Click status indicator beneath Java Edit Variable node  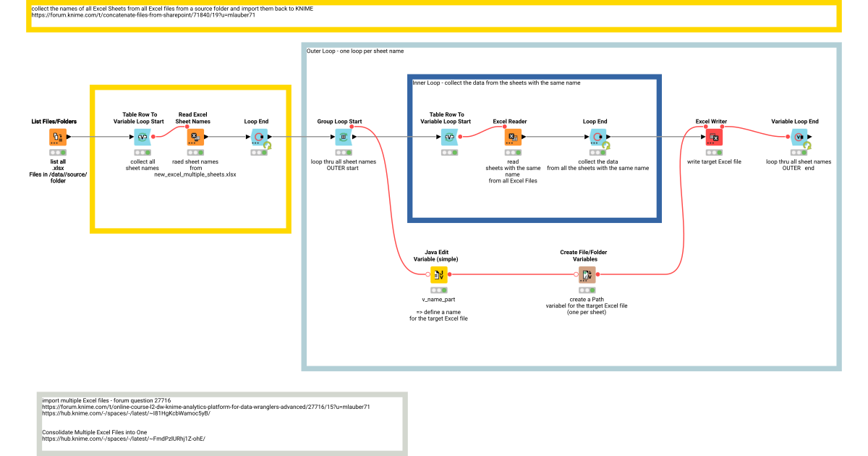(x=439, y=290)
